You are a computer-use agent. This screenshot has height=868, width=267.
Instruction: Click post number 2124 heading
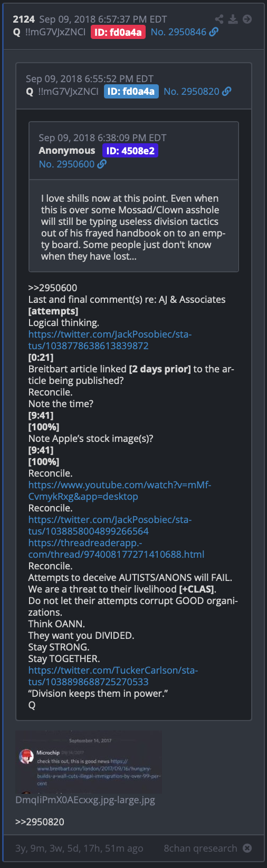[24, 19]
